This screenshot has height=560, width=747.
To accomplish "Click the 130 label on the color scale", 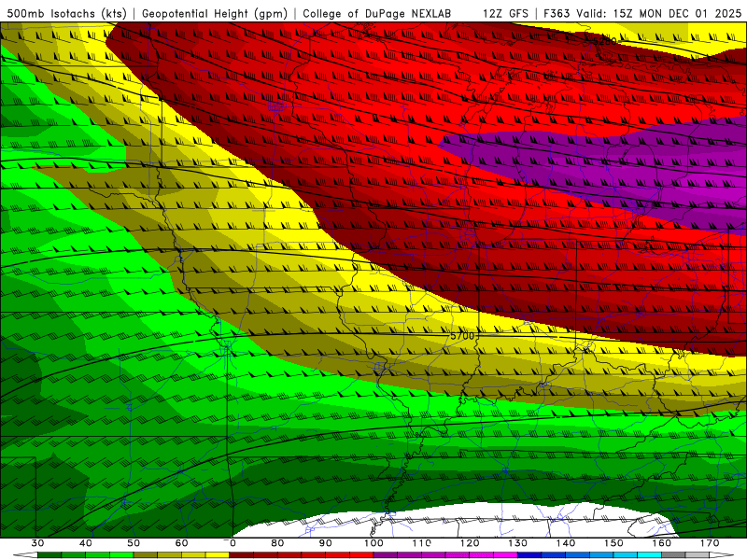I will pyautogui.click(x=518, y=543).
